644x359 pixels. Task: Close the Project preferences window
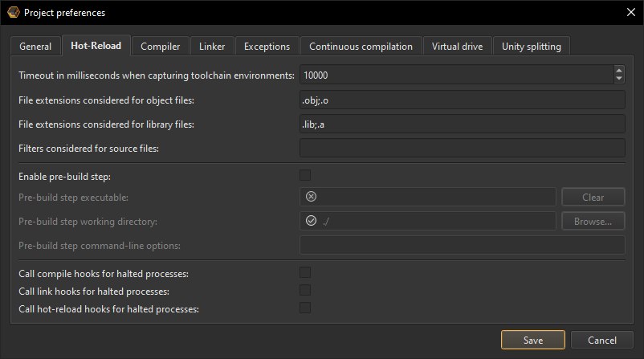[631, 12]
